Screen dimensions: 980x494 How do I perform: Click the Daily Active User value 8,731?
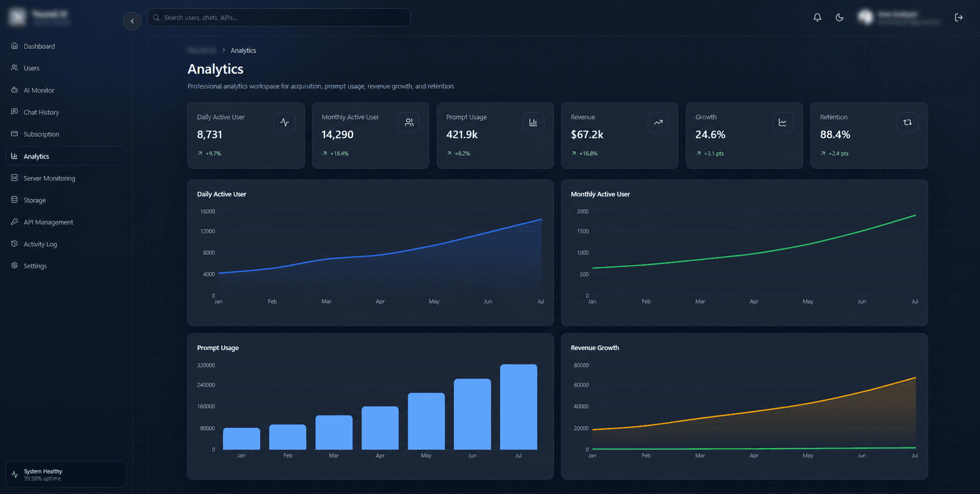(x=210, y=135)
